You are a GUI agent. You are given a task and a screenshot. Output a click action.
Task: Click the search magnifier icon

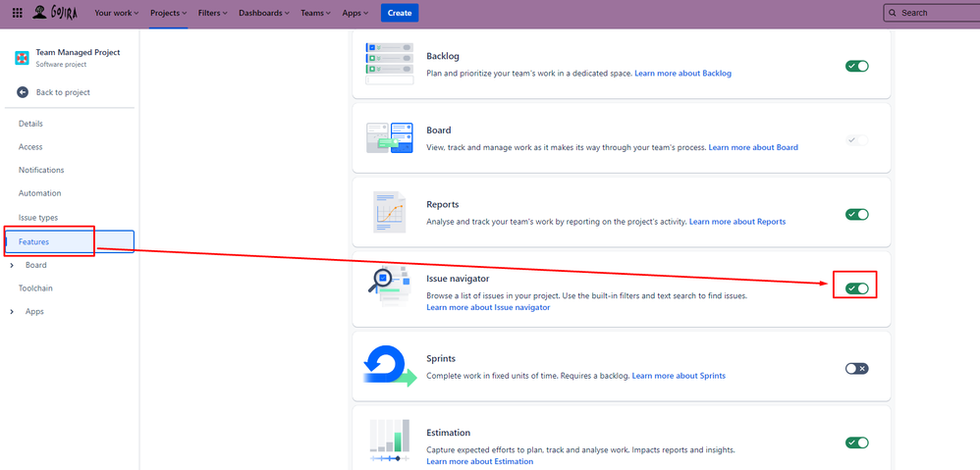coord(893,13)
